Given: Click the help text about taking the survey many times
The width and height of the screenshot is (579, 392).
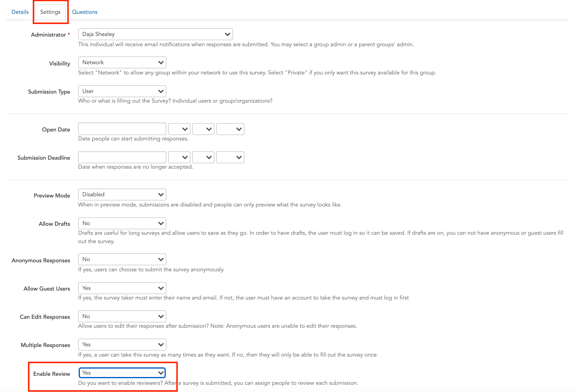Looking at the screenshot, I should tap(228, 355).
